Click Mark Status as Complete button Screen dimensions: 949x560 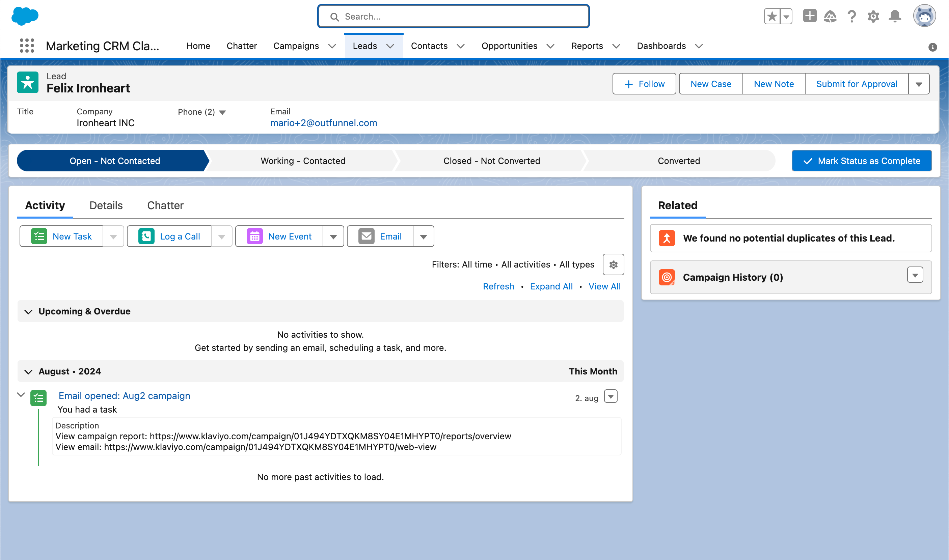point(861,161)
